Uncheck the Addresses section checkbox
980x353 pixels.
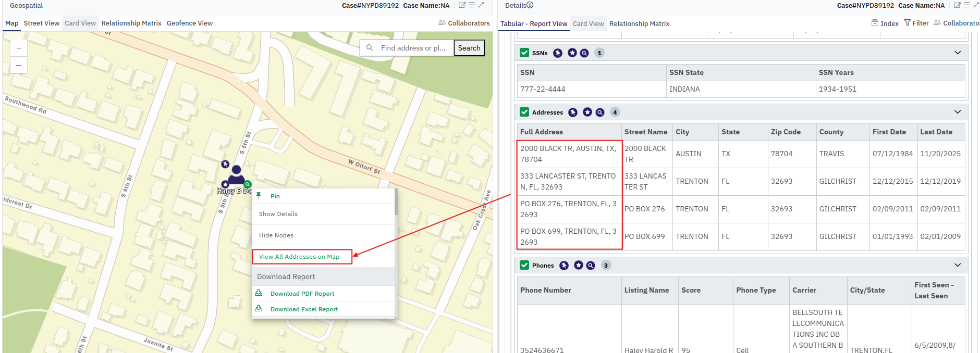524,112
